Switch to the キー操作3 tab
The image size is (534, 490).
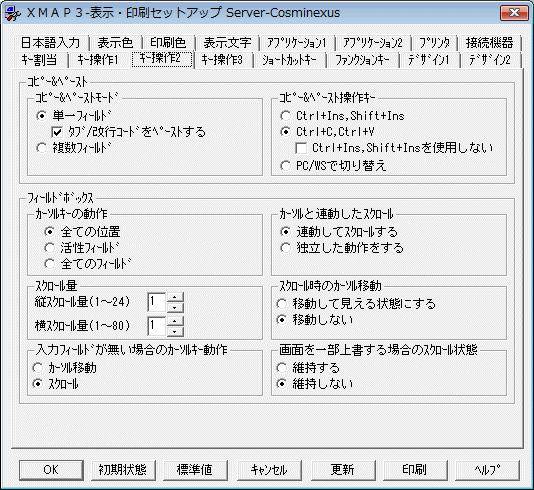[x=223, y=60]
